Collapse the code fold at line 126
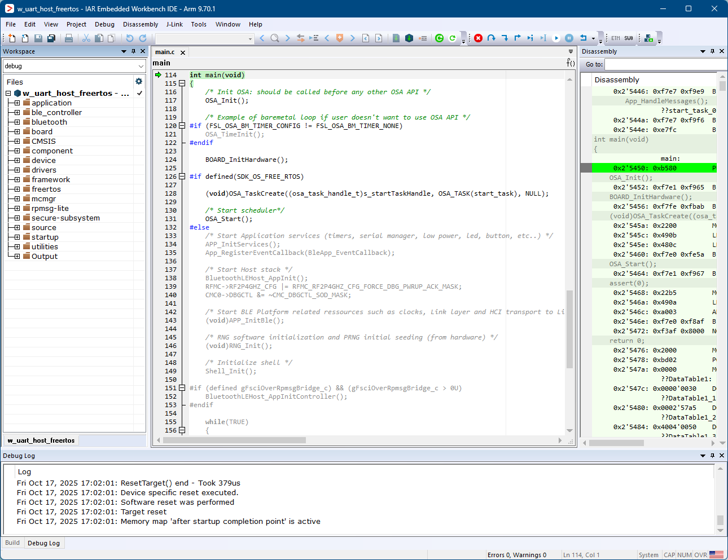Screen dimensions: 728x560 click(182, 176)
